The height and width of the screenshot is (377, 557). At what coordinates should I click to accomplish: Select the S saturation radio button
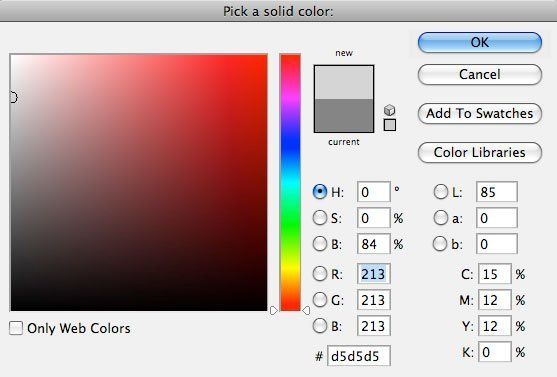coord(320,218)
